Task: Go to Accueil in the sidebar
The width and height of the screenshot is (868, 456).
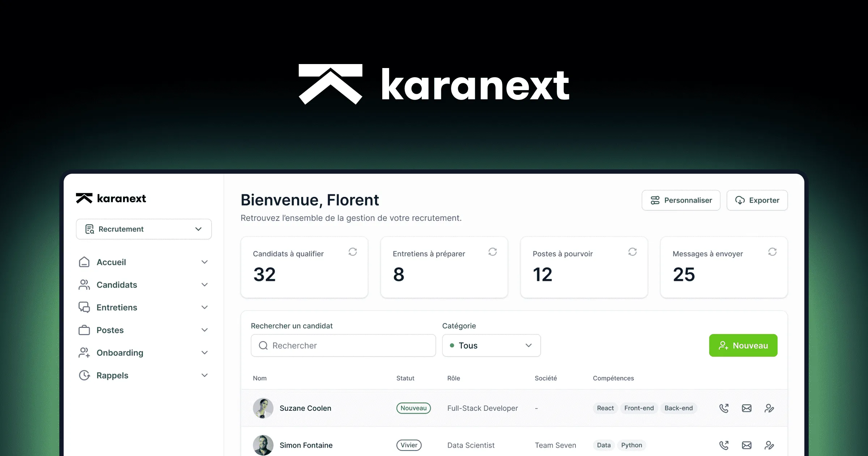Action: 111,262
